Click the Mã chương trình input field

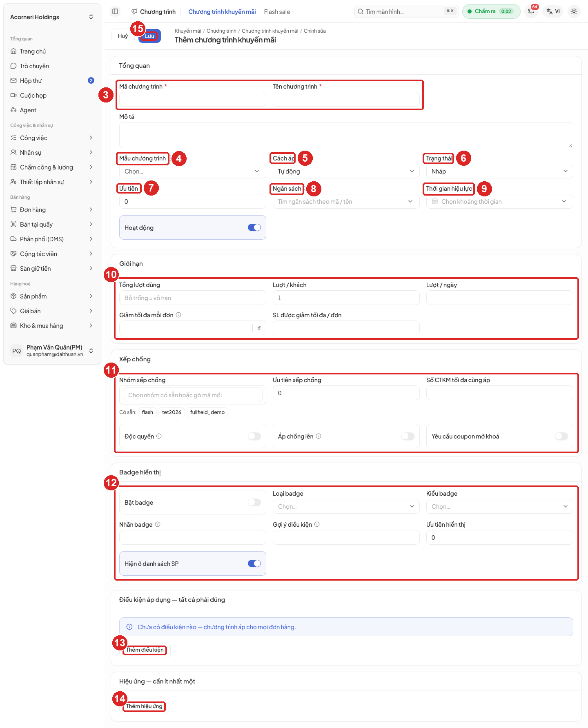192,99
